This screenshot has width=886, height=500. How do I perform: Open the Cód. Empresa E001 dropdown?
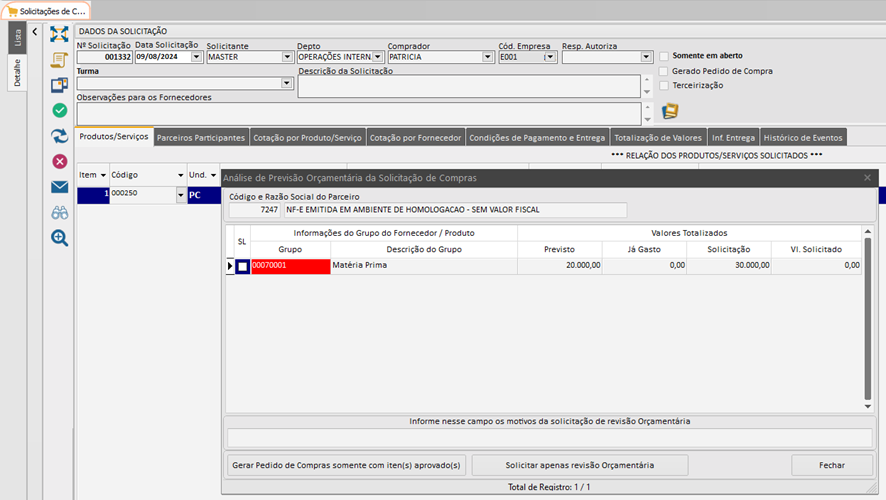(x=550, y=57)
